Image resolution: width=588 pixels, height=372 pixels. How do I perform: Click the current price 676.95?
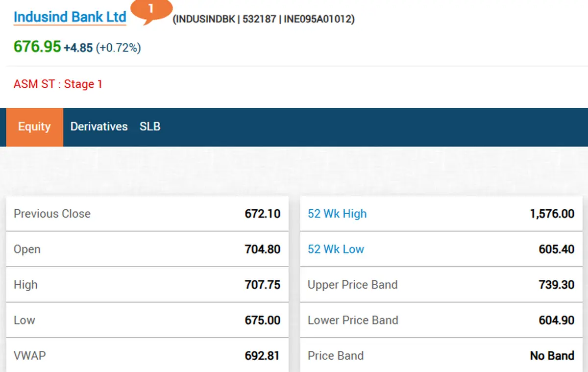tap(37, 47)
